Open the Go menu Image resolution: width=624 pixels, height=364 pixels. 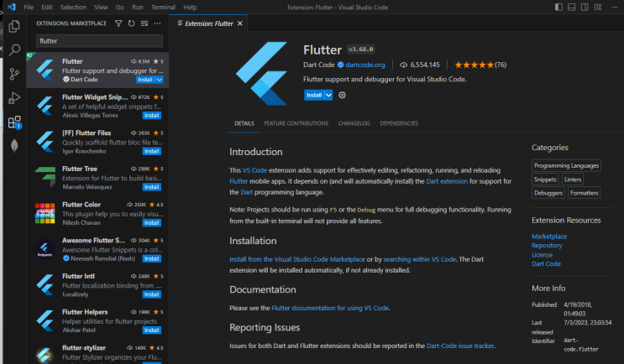click(120, 8)
